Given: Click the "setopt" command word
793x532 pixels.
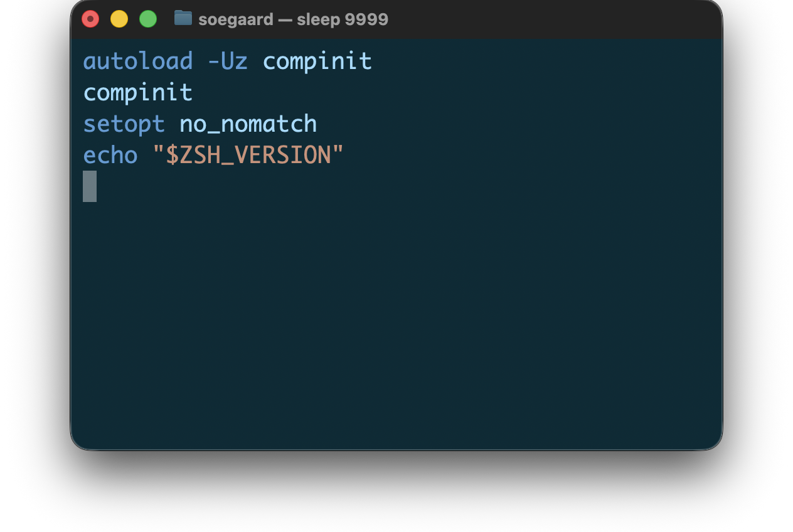Looking at the screenshot, I should tap(124, 124).
